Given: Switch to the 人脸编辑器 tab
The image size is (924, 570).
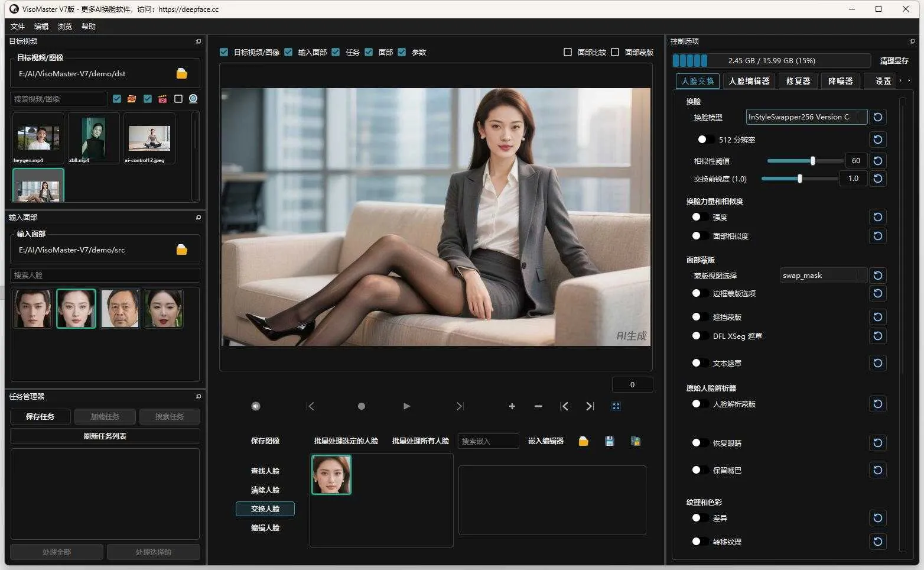Looking at the screenshot, I should click(749, 81).
